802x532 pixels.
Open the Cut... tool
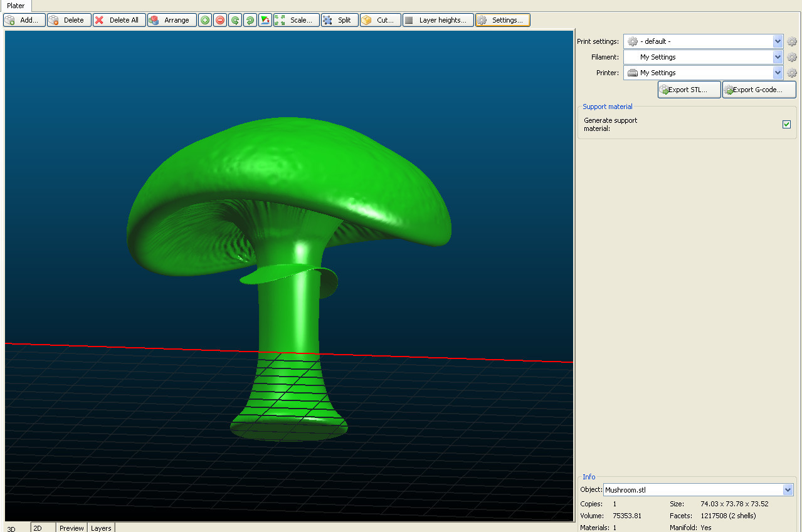click(x=380, y=20)
